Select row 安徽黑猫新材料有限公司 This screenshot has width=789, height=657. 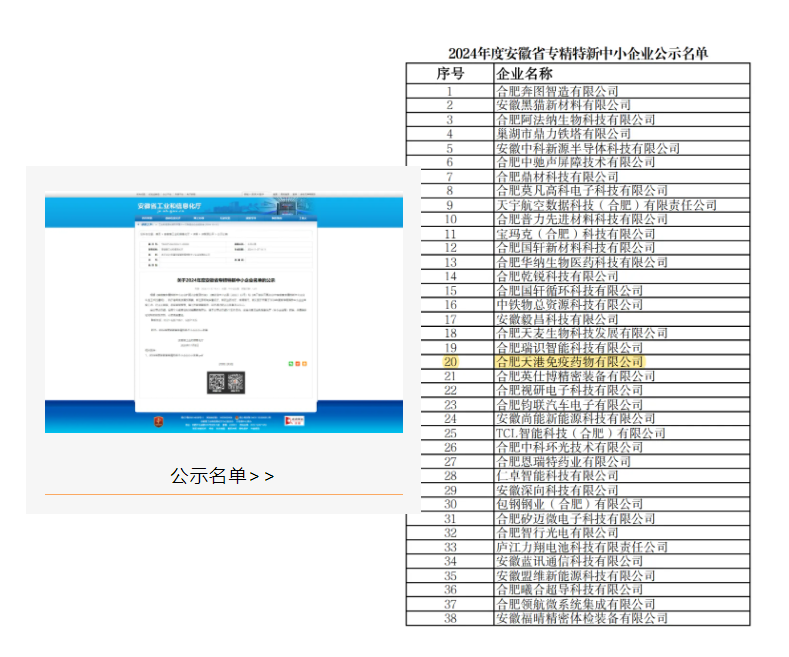point(578,105)
